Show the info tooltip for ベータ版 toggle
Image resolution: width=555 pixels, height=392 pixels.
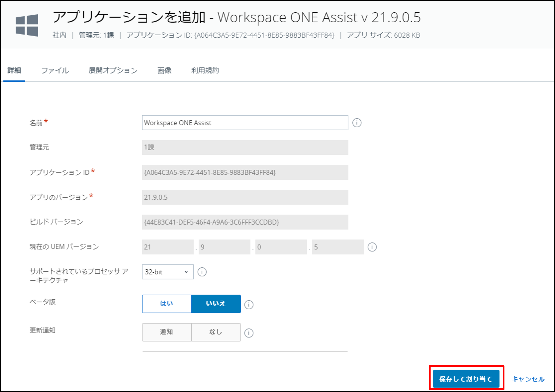point(249,305)
